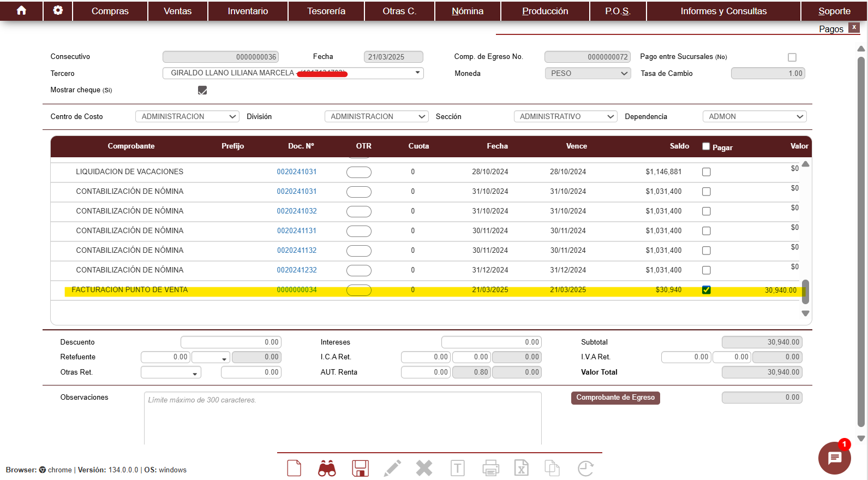This screenshot has width=868, height=480.
Task: Click the Descuento input field
Action: pyautogui.click(x=231, y=342)
